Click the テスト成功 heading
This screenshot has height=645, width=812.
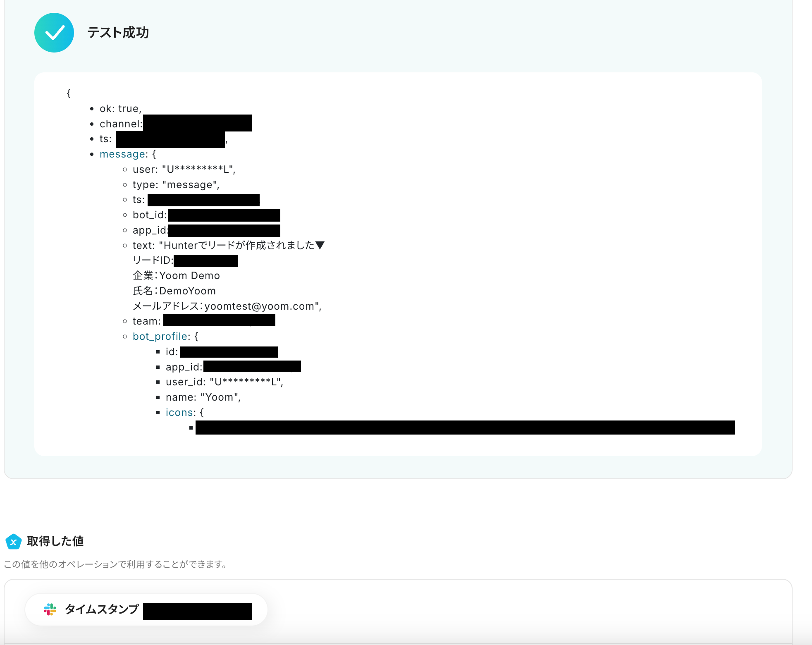(118, 33)
